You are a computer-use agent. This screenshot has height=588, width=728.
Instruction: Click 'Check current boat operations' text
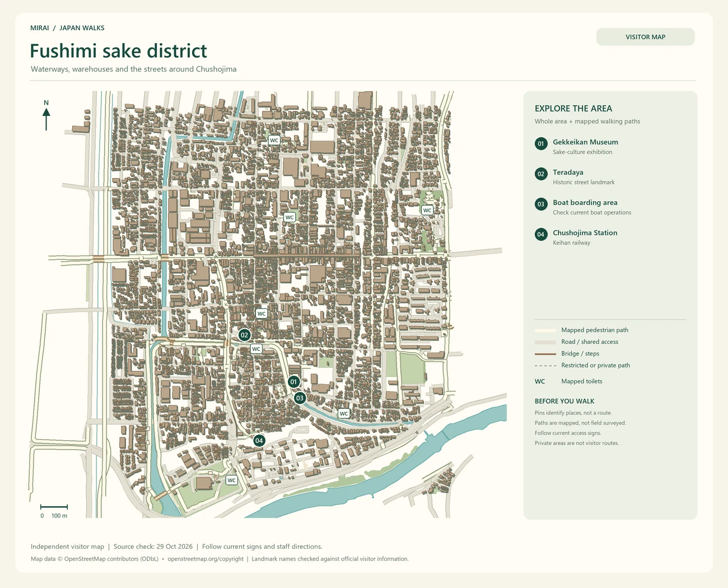tap(592, 213)
